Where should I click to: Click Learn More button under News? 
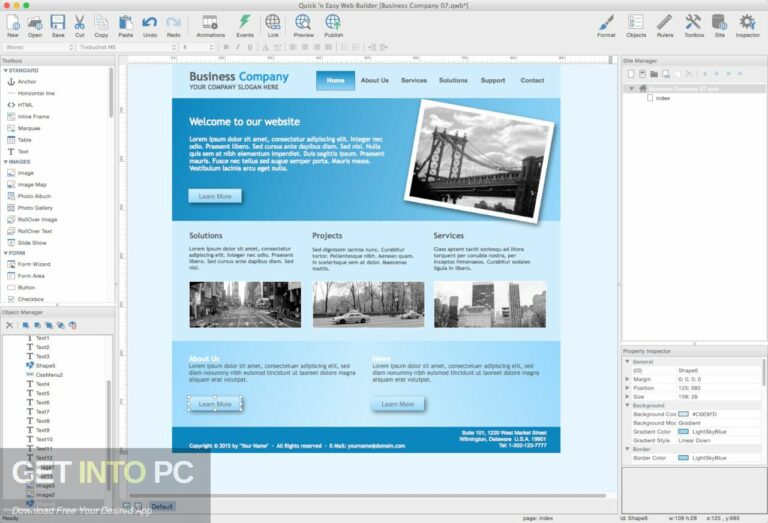(x=398, y=404)
